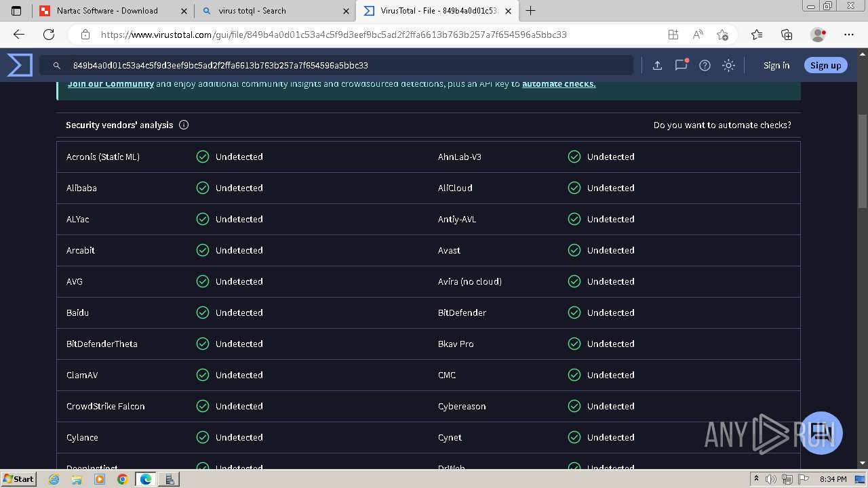868x488 pixels.
Task: Click the Avast vendor name
Action: (x=449, y=250)
